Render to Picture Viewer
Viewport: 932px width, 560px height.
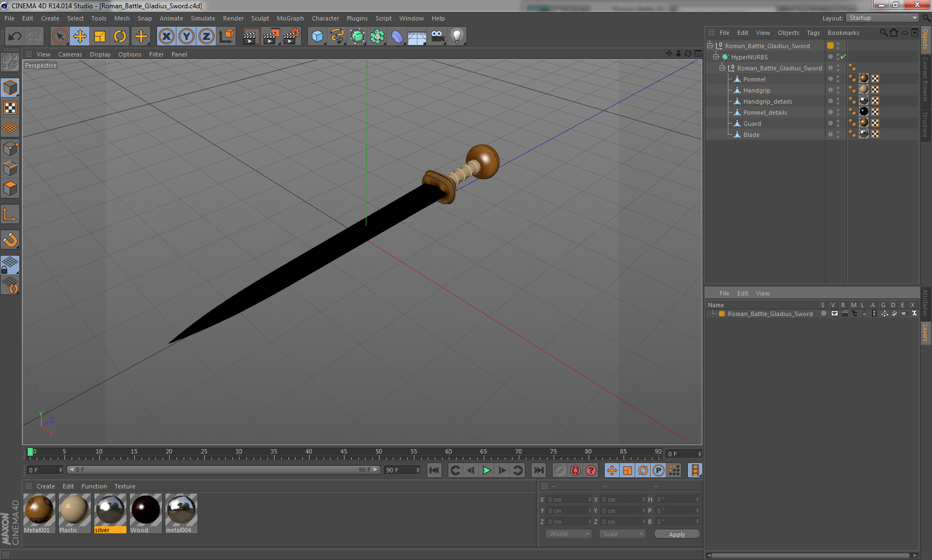(271, 37)
